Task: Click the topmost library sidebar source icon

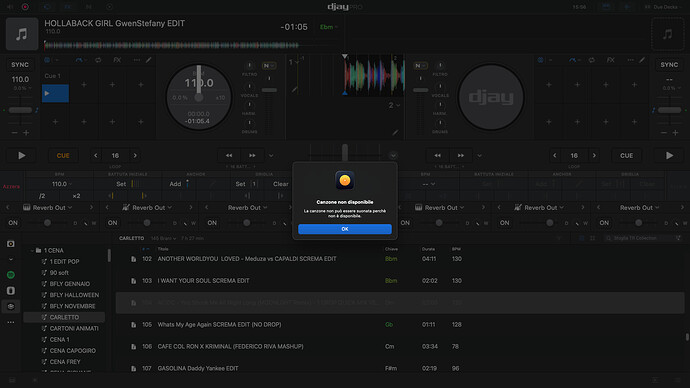Action: tap(11, 244)
